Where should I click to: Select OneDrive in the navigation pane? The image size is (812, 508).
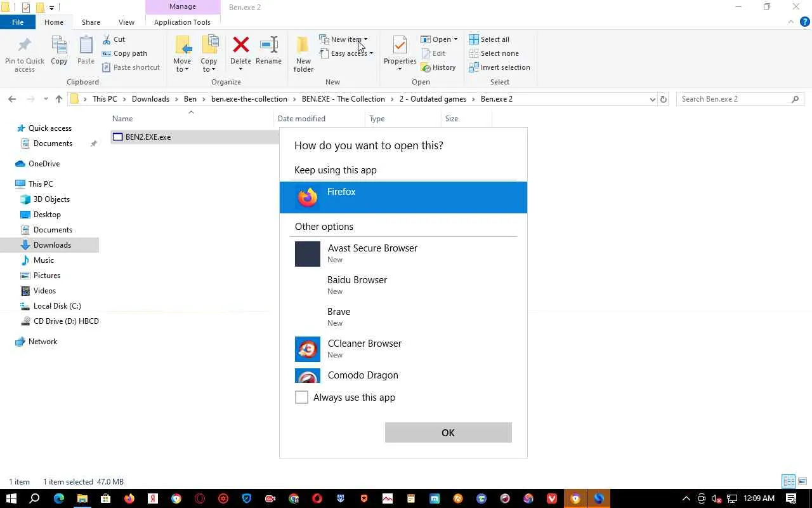(x=44, y=164)
